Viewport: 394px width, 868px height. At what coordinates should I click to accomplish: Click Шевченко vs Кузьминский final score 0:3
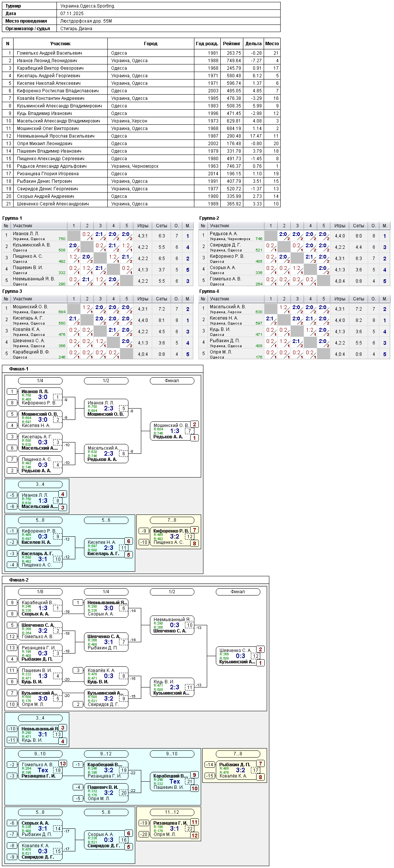point(241,656)
